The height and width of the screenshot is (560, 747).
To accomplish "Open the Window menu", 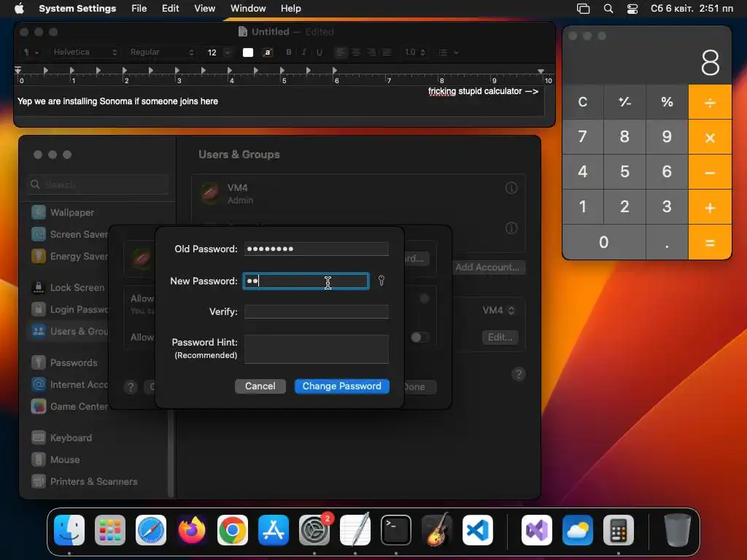I will 248,9.
